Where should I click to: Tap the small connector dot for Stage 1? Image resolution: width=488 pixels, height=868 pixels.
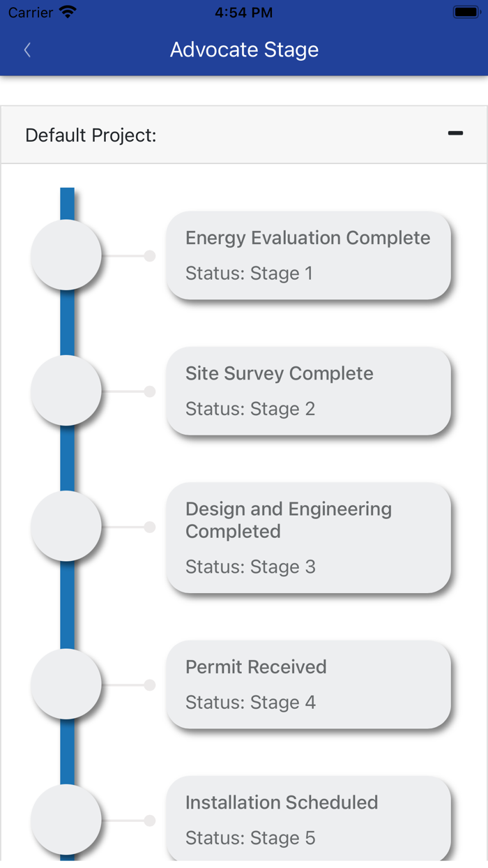pyautogui.click(x=149, y=256)
